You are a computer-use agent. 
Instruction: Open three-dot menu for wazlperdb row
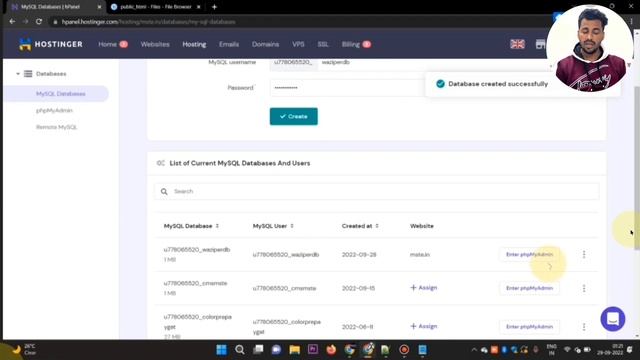(x=584, y=254)
